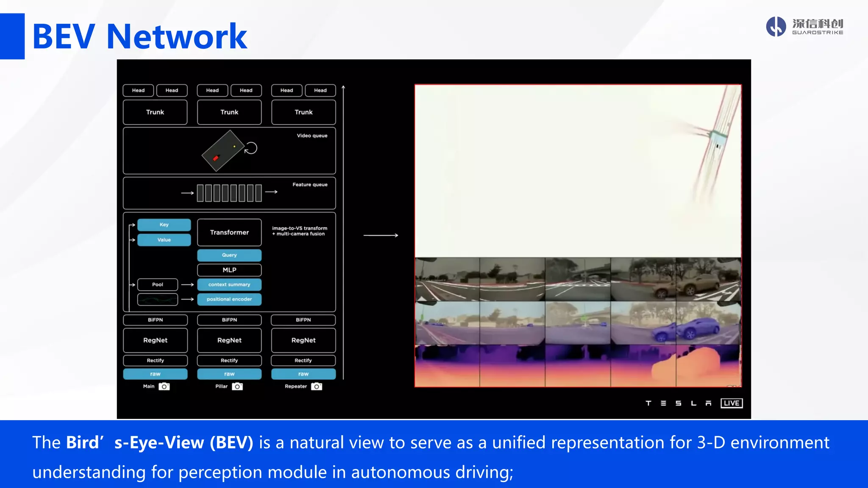Click the blue square beside BEV Network title

pyautogui.click(x=12, y=36)
